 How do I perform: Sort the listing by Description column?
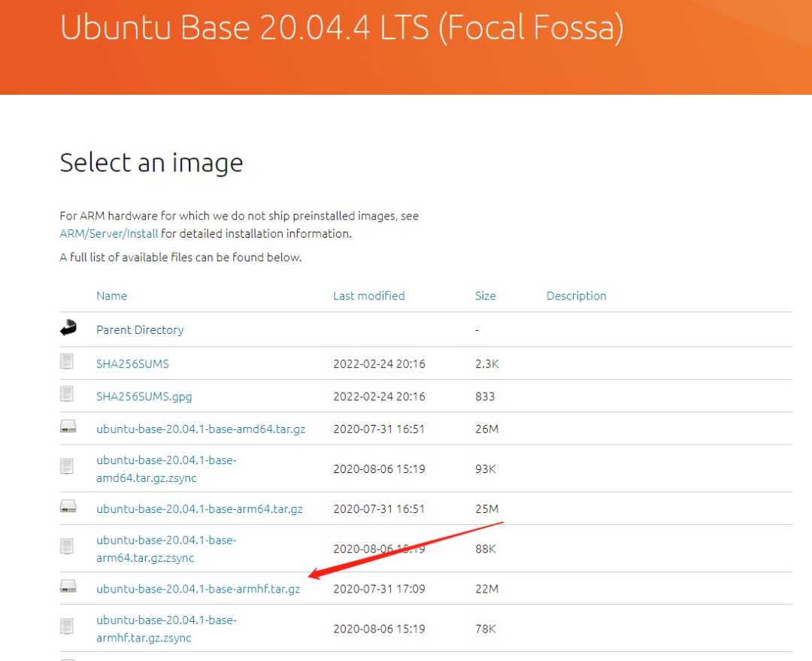576,296
